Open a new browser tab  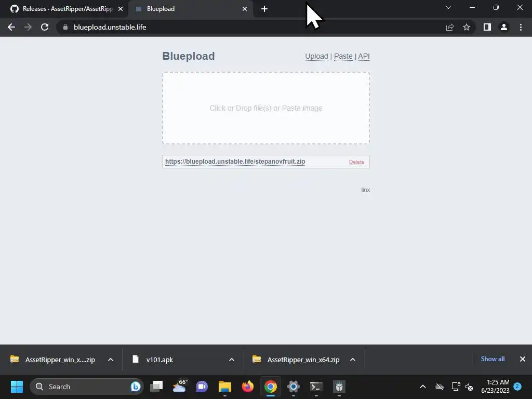tap(264, 9)
